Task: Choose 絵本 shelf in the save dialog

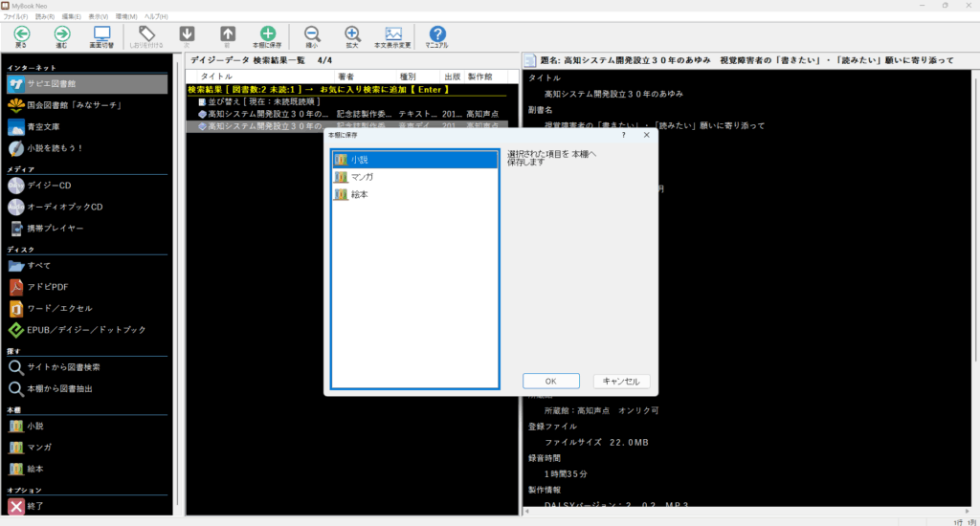Action: coord(359,194)
